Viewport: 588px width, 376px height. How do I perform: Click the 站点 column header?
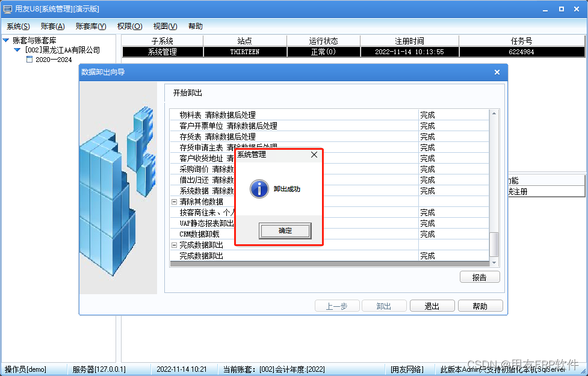[245, 41]
